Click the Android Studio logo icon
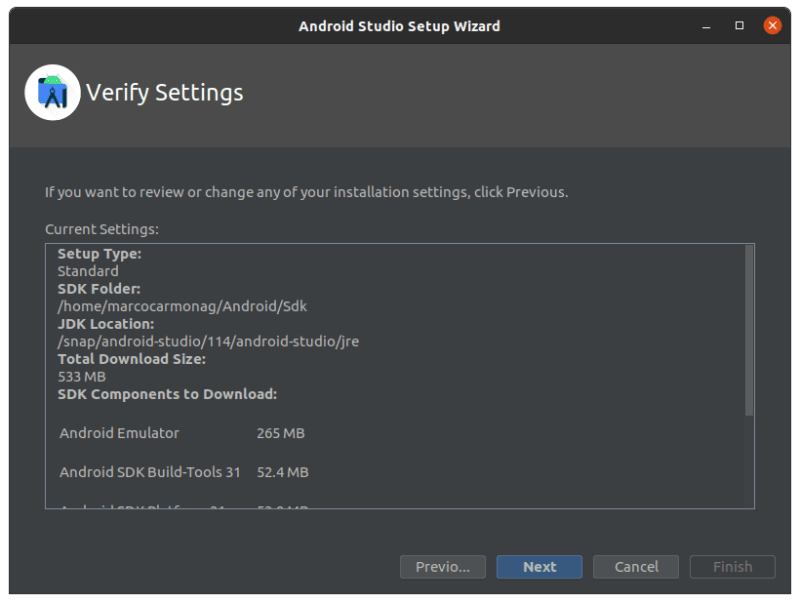800x603 pixels. point(52,92)
